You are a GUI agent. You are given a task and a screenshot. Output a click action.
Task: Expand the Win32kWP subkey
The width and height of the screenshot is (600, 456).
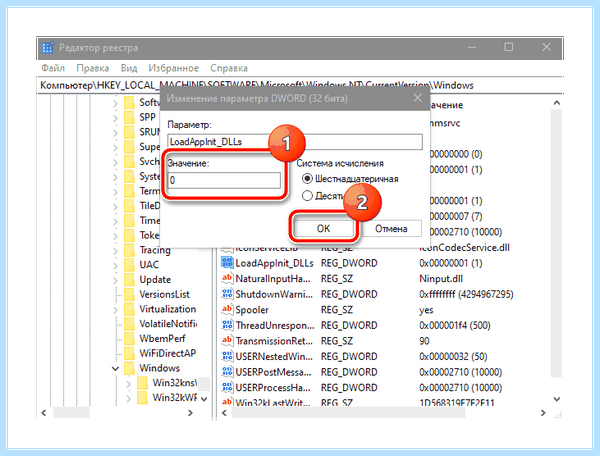click(x=129, y=398)
